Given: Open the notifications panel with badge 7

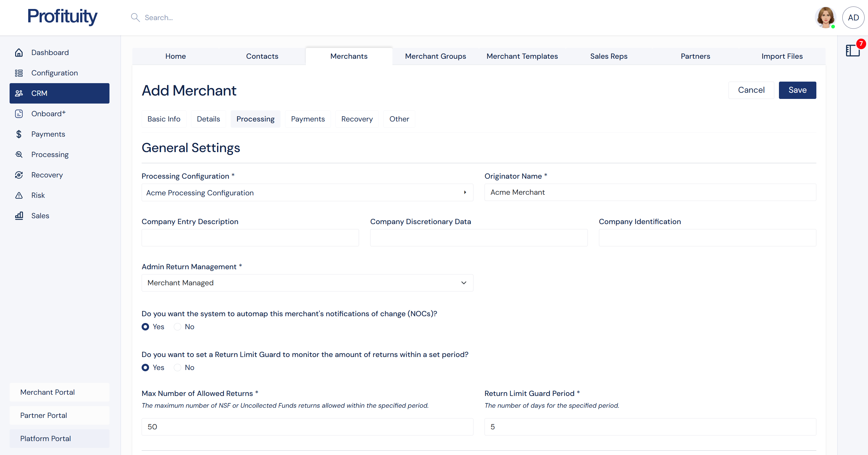Looking at the screenshot, I should coord(853,50).
